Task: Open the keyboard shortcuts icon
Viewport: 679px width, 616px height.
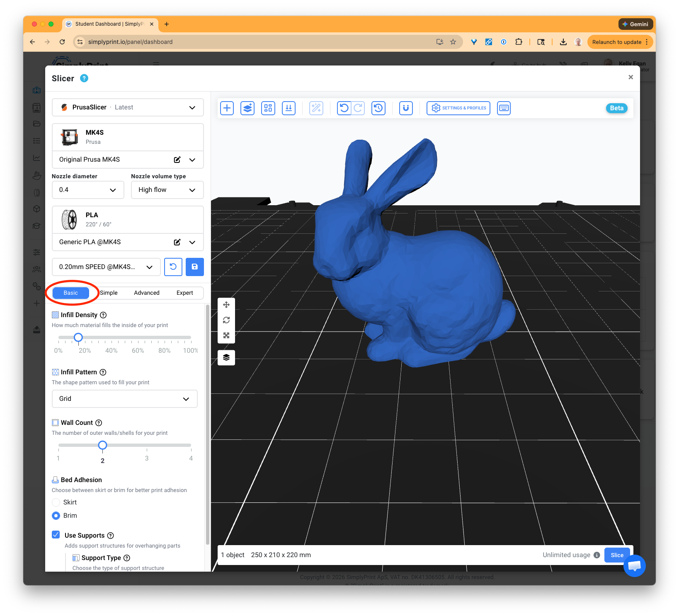Action: click(x=504, y=108)
